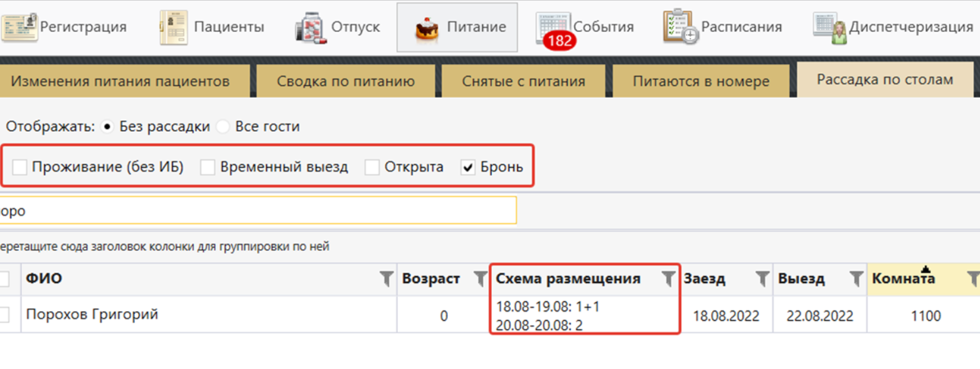Screen dimensions: 980x369
Task: Click the Выезд column header
Action: point(802,279)
